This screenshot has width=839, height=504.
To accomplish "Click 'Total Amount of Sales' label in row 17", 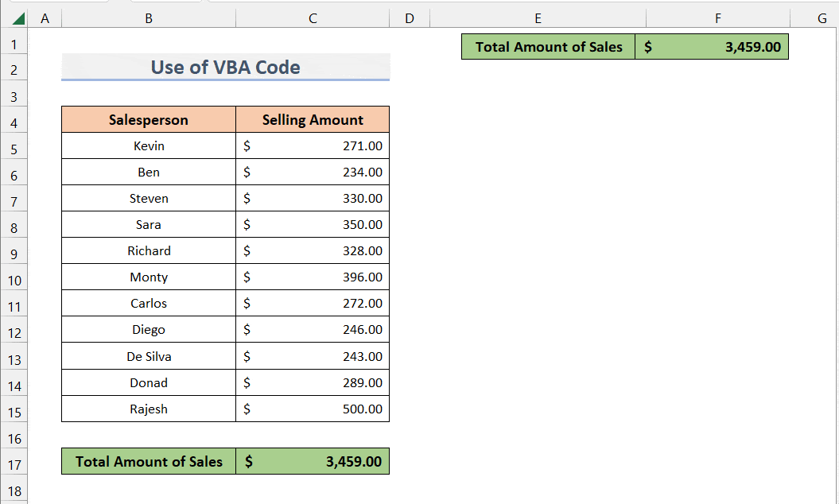I will 149,461.
